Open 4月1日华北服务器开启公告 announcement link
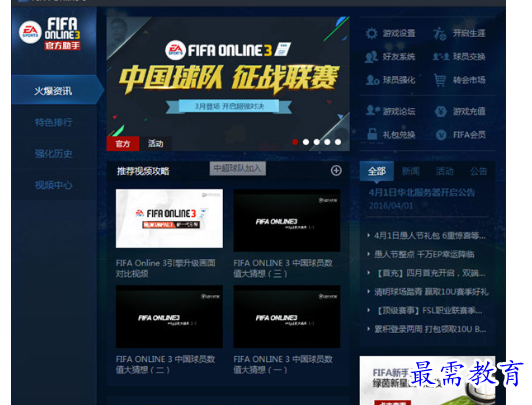 coord(422,192)
